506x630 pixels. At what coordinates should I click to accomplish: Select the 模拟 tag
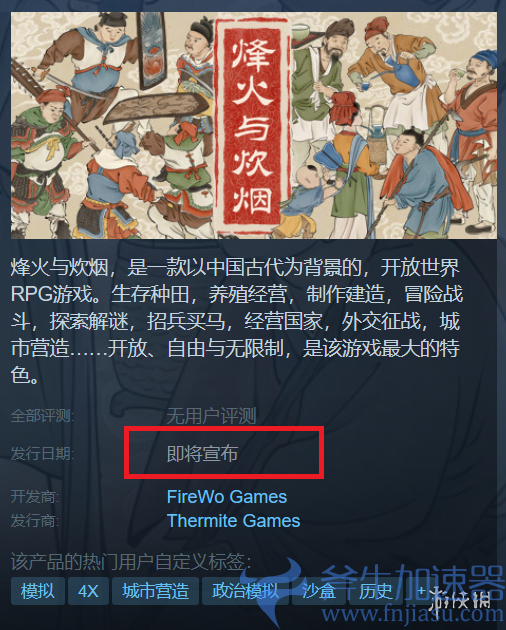click(38, 591)
